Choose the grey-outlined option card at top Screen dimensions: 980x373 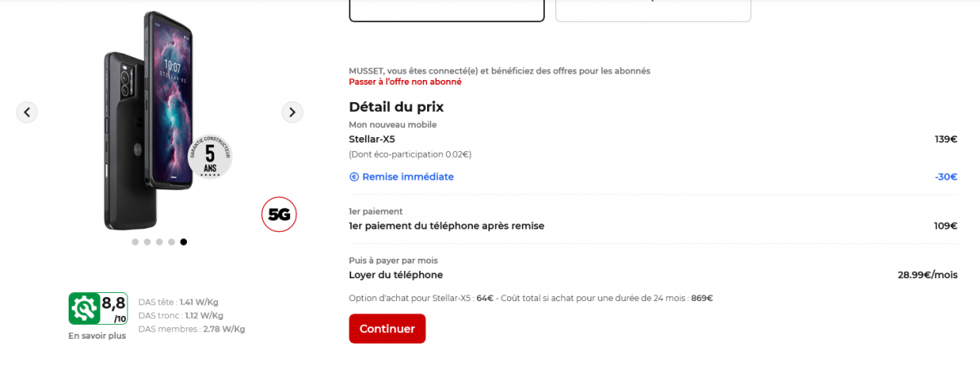coord(653,10)
